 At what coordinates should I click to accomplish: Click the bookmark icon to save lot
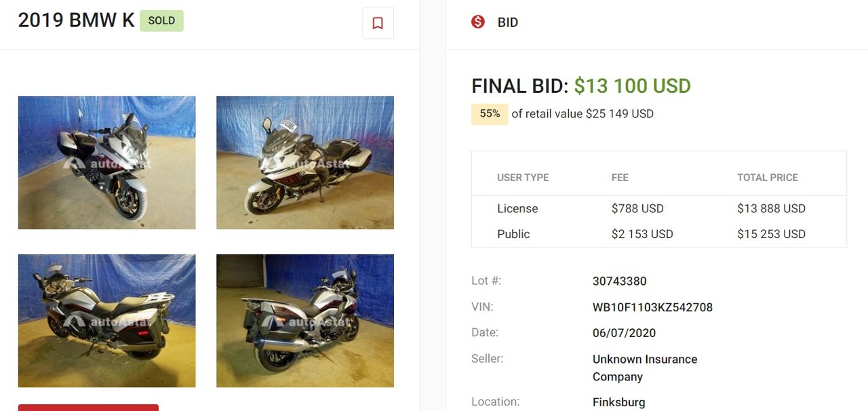378,23
